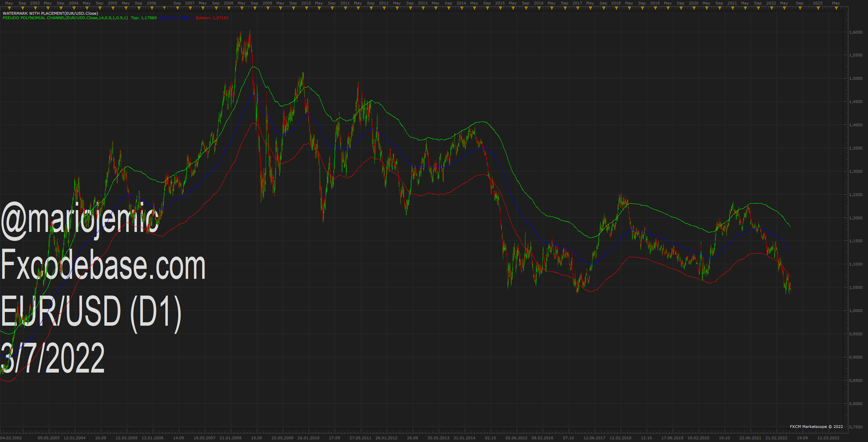This screenshot has width=868, height=442.
Task: Click the 31.01.2014 date label
Action: tap(464, 438)
